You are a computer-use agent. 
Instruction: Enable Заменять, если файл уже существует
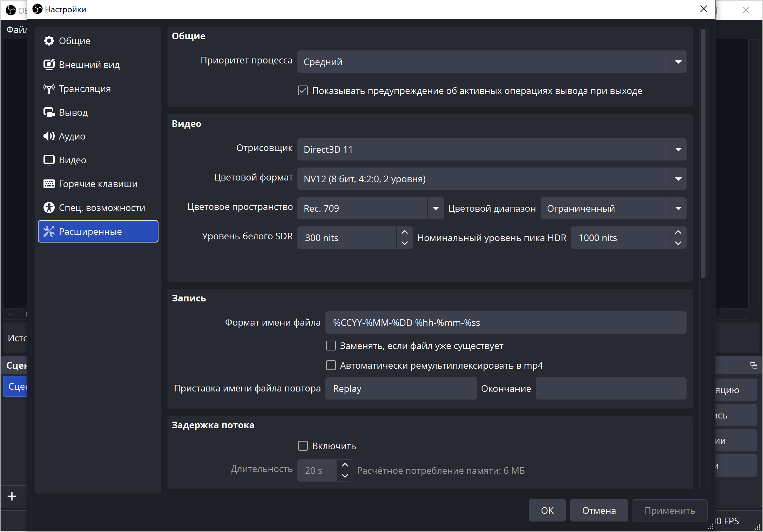click(331, 346)
